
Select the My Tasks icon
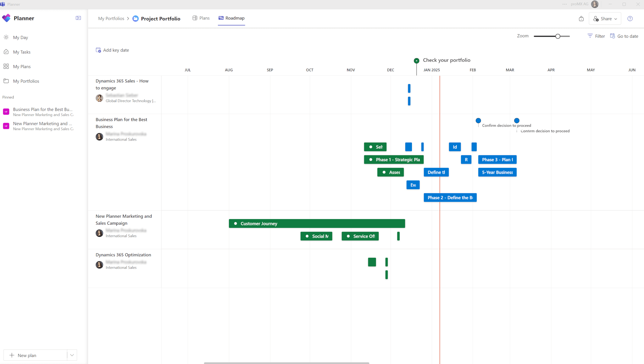tap(6, 52)
